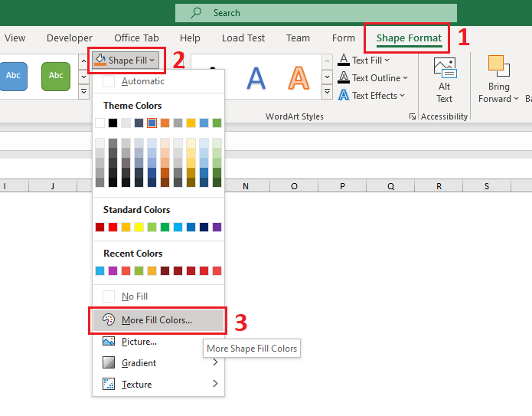Switch to the View tab
532x416 pixels.
click(15, 38)
